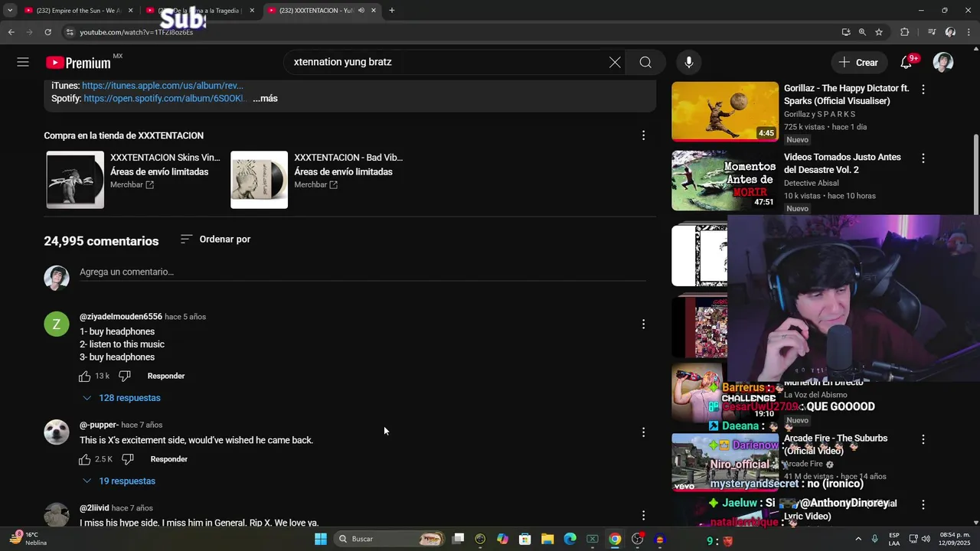Open the XXXTENTACION Skins vinyl product image
This screenshot has width=980, height=551.
click(75, 180)
